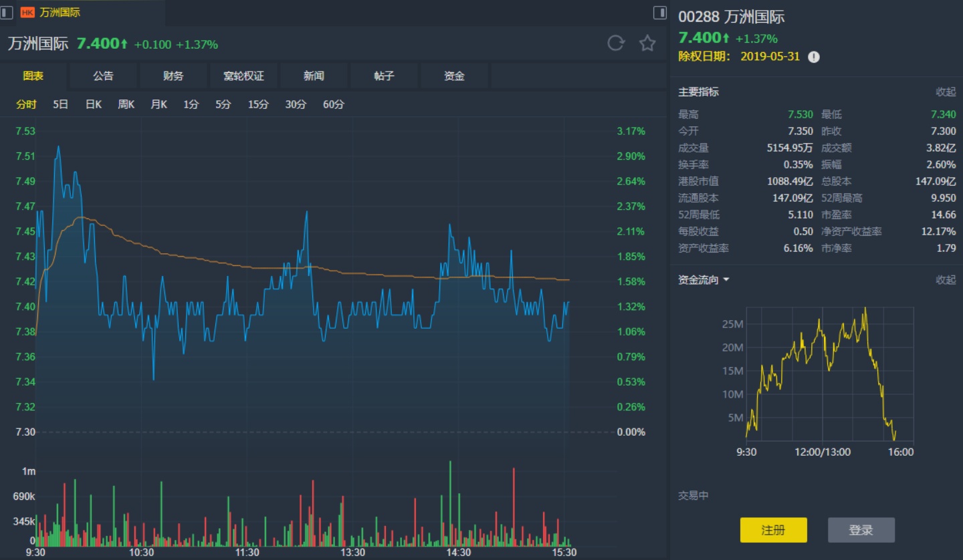
Task: Toggle the right sidebar panel icon
Action: pos(659,12)
